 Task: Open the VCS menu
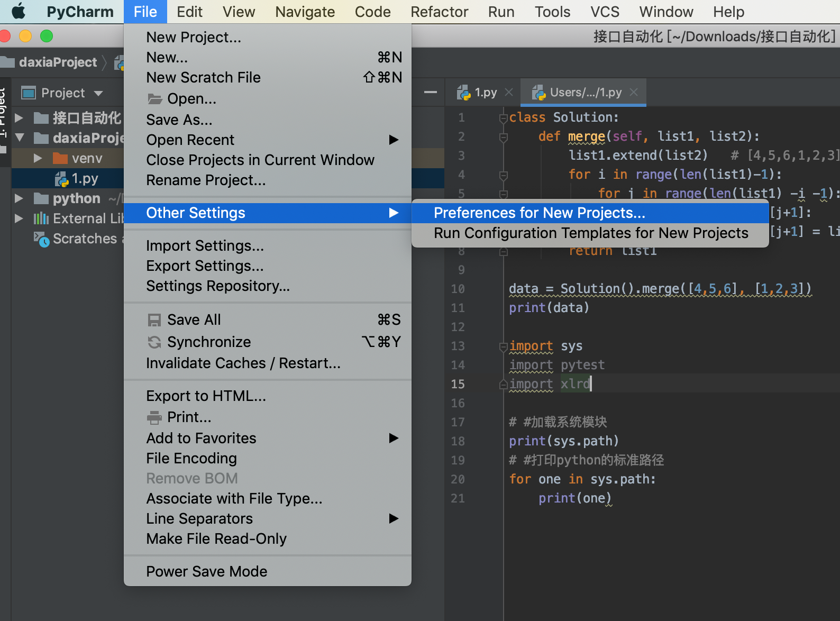[x=605, y=12]
